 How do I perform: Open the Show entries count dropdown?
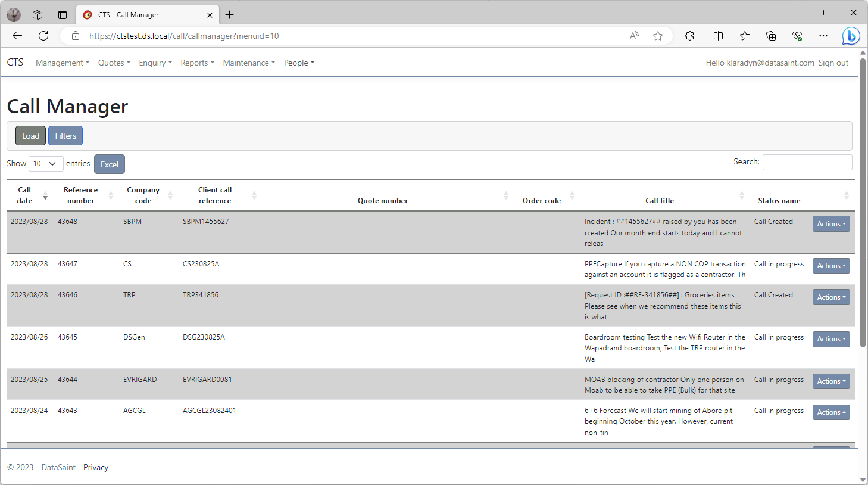[x=46, y=163]
